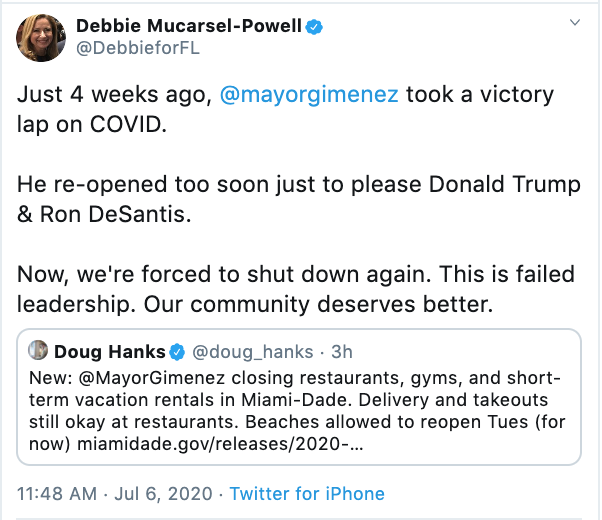
Task: Click the Doug Hanks name
Action: coord(110,352)
